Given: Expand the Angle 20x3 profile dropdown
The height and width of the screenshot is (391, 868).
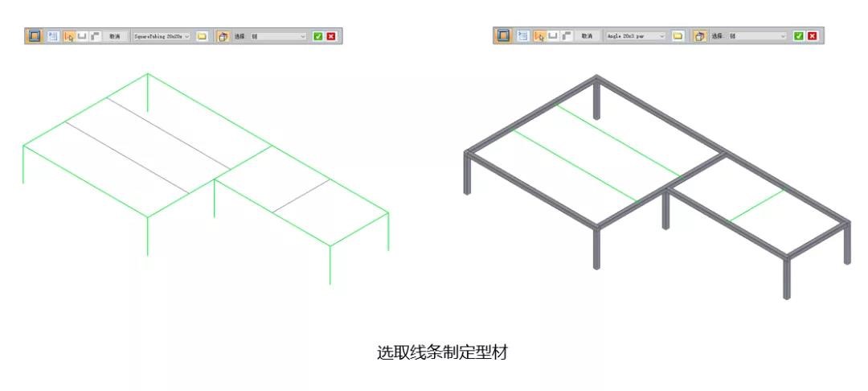Looking at the screenshot, I should [636, 36].
